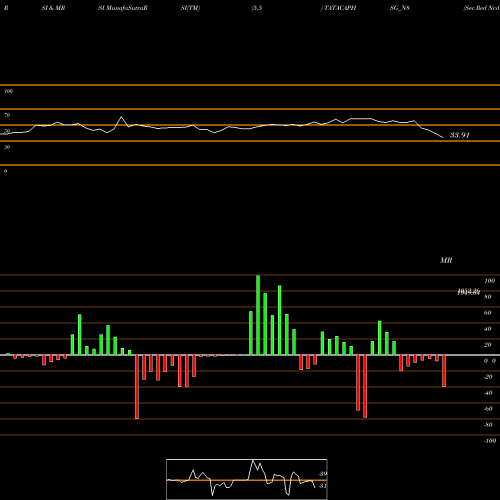Click the RSI axis label 50
This screenshot has height=500, width=500.
pos(7,131)
